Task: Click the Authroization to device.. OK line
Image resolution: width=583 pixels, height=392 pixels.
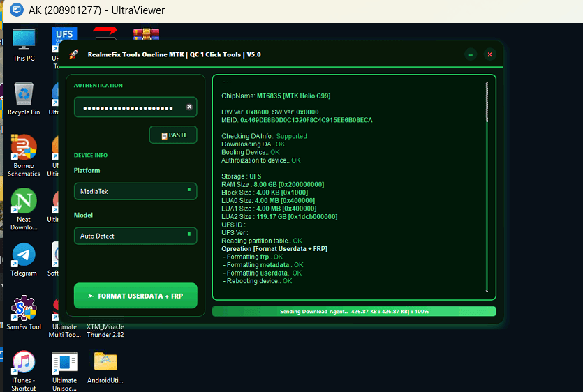Action: 261,160
